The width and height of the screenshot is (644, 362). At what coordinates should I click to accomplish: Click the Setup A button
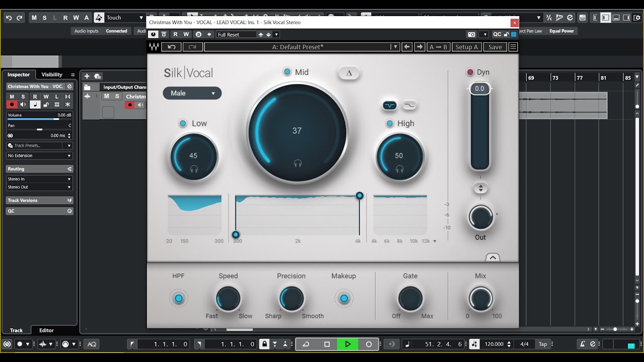(x=466, y=47)
